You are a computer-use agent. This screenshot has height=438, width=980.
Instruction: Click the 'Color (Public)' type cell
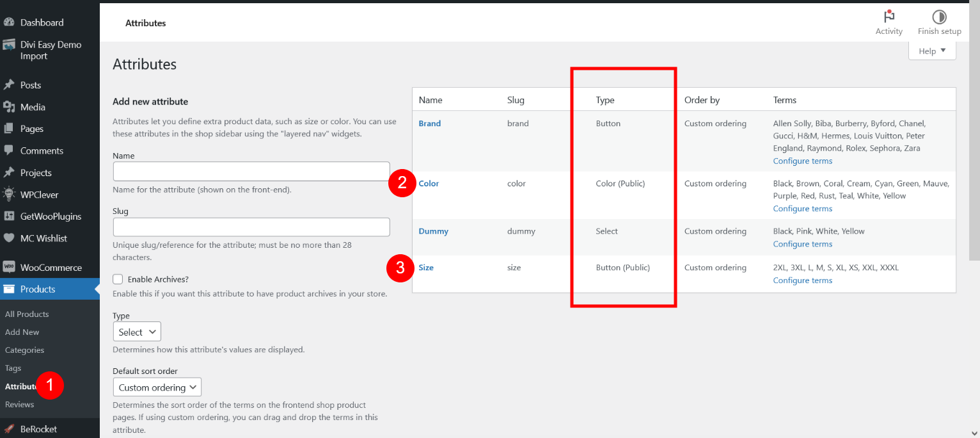tap(620, 184)
